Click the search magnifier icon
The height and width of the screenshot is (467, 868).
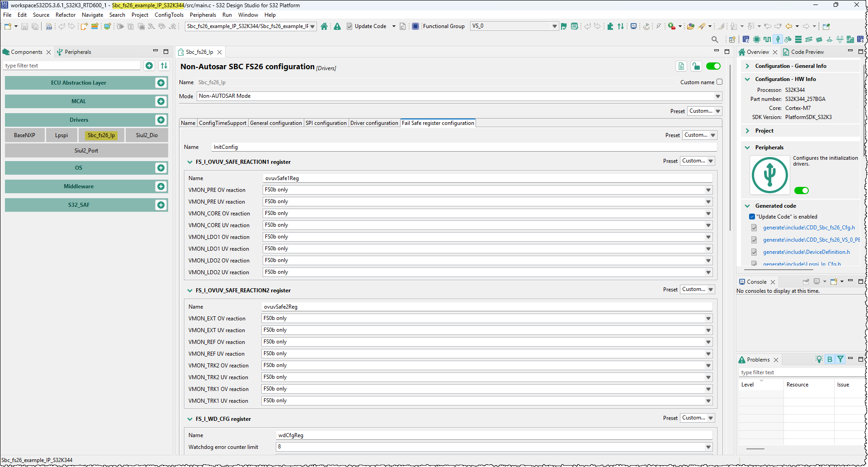point(715,39)
